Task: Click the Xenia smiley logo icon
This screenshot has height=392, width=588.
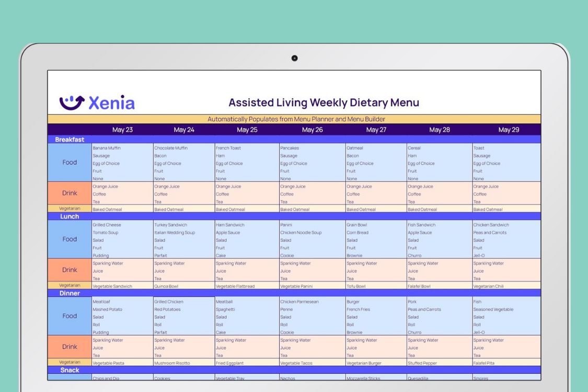Action: 71,101
